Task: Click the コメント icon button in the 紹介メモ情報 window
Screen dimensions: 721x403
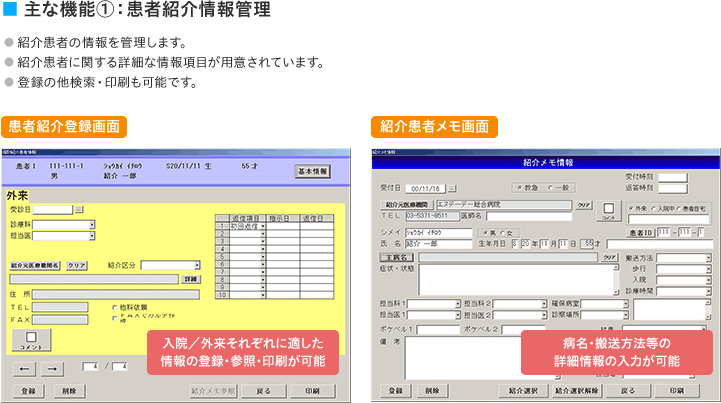Action: point(609,211)
